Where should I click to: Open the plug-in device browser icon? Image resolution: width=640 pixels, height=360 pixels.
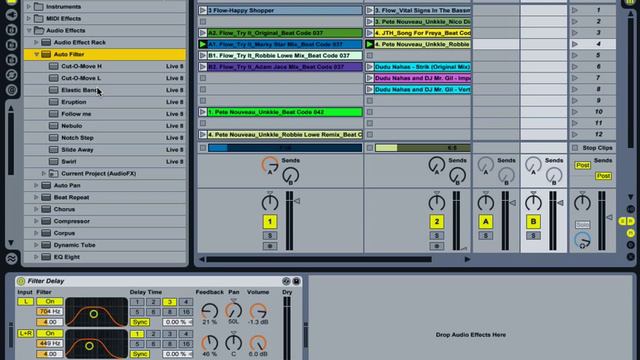coord(11,14)
